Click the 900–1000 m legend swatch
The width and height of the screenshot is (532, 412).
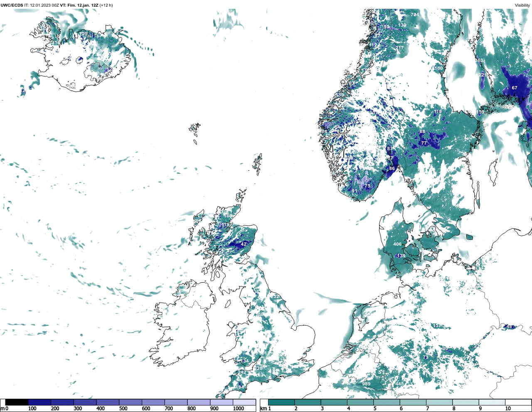point(222,402)
